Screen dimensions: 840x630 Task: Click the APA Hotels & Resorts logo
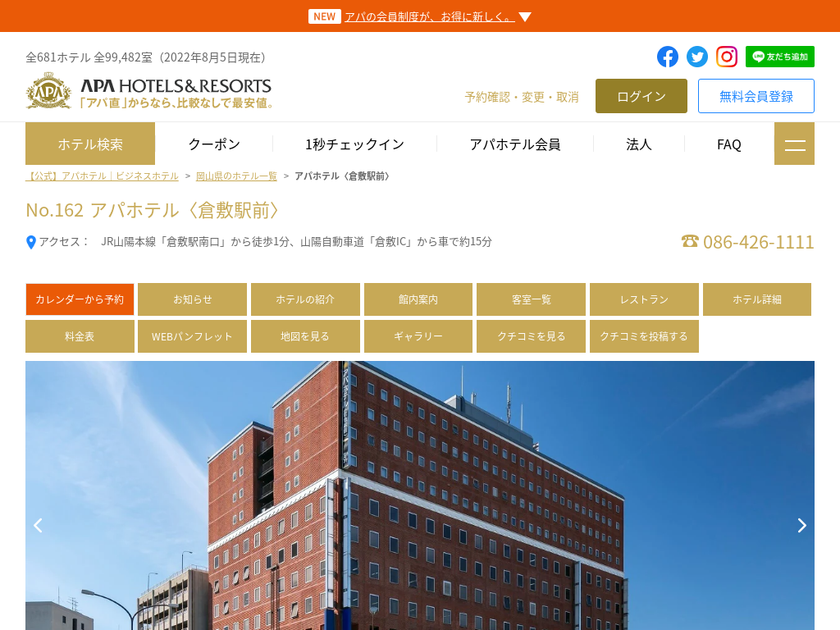click(149, 91)
